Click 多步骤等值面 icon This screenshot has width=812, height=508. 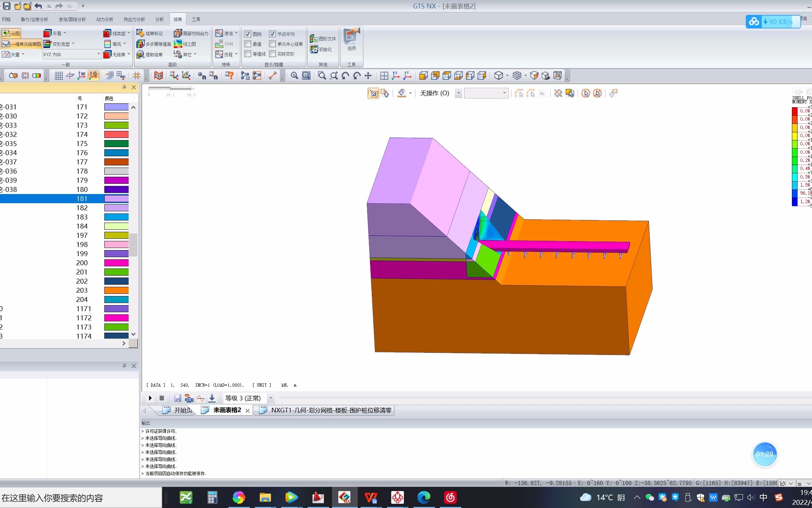154,44
